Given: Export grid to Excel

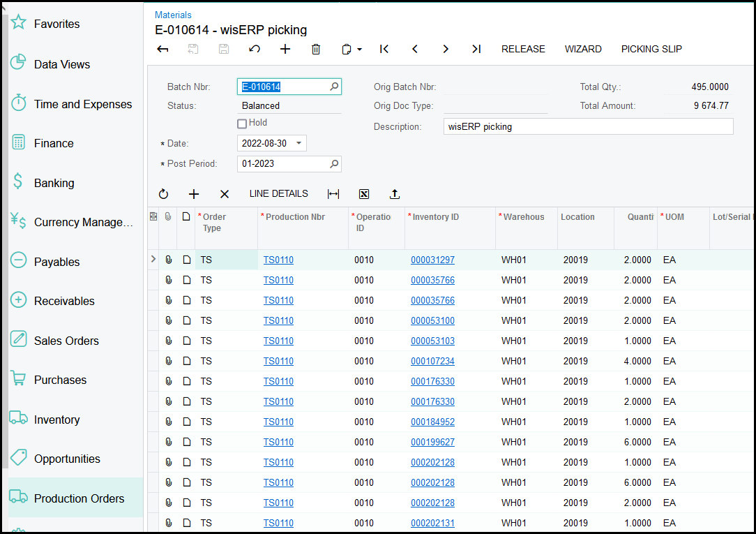Looking at the screenshot, I should tap(364, 194).
